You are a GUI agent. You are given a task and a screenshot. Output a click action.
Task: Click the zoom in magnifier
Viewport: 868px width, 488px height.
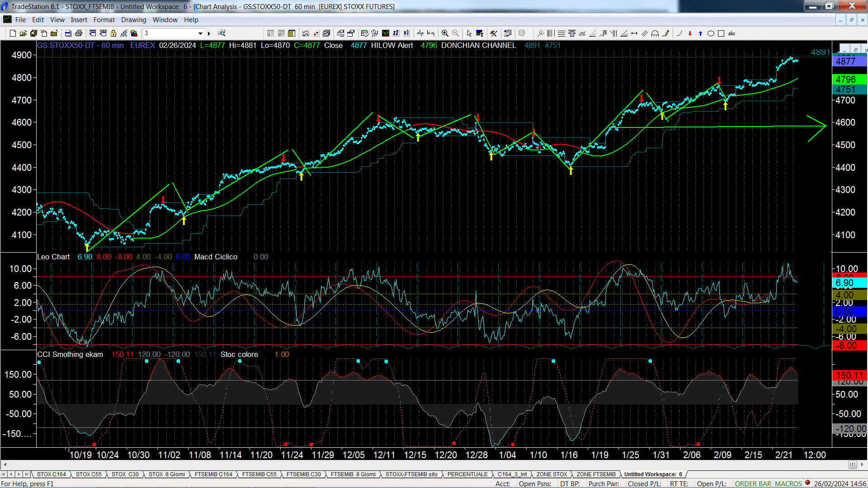[x=445, y=33]
